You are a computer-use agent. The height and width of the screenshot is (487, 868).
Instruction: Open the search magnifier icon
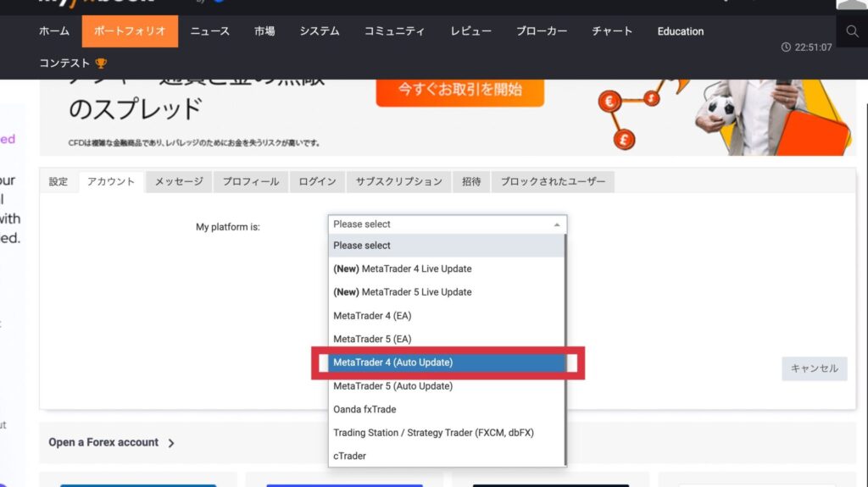click(x=852, y=31)
